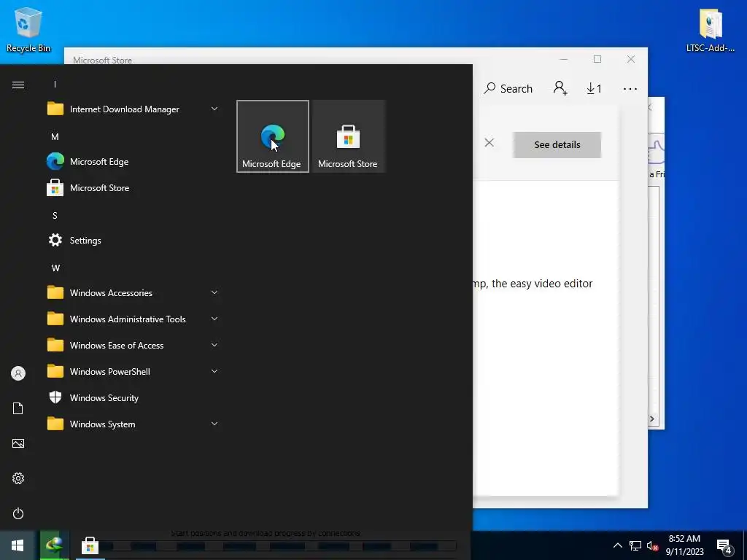Image resolution: width=747 pixels, height=560 pixels.
Task: Expand the Windows Administrative Tools folder
Action: [x=133, y=319]
